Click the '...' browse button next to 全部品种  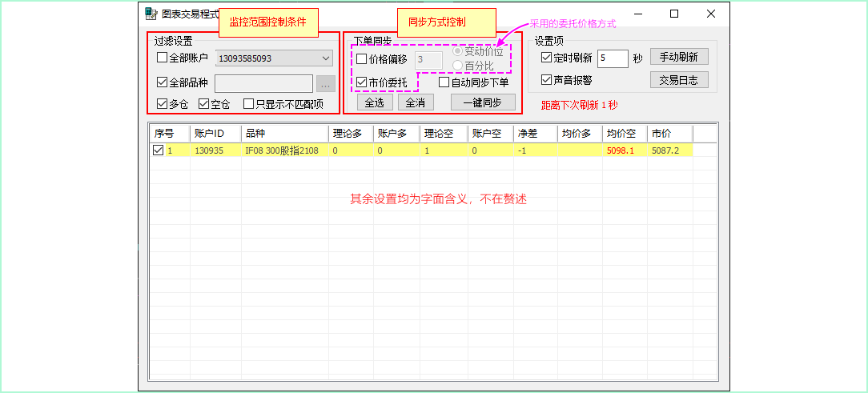(x=326, y=83)
